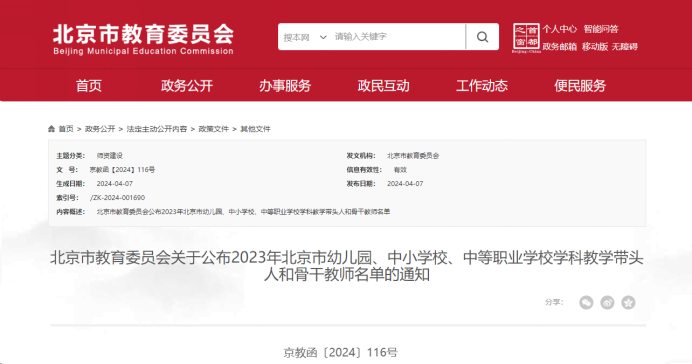Share via the Weibo icon
Viewport: 692px width, 364px height.
click(x=607, y=302)
